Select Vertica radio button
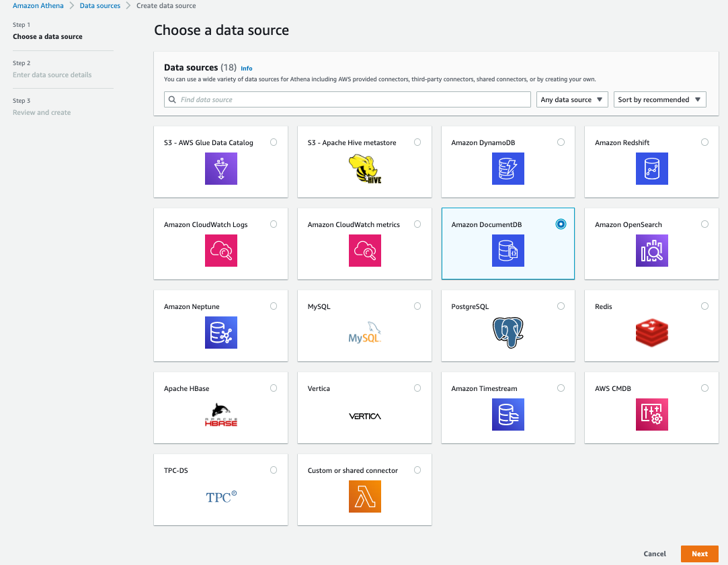 (x=417, y=388)
